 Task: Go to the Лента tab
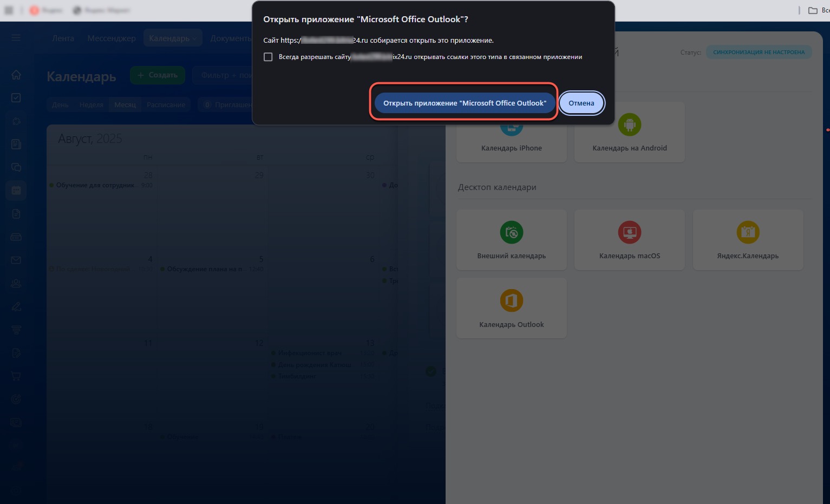pos(63,38)
